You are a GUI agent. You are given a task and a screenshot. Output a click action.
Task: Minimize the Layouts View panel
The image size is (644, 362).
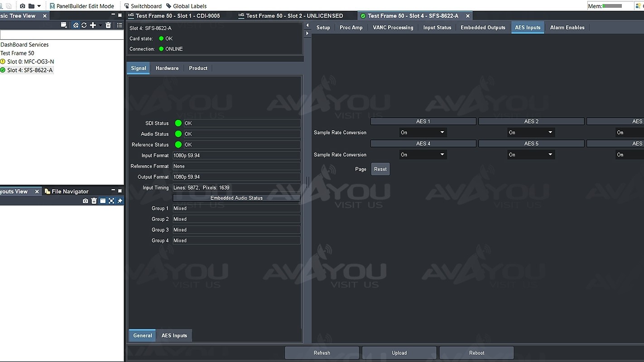[x=113, y=191]
